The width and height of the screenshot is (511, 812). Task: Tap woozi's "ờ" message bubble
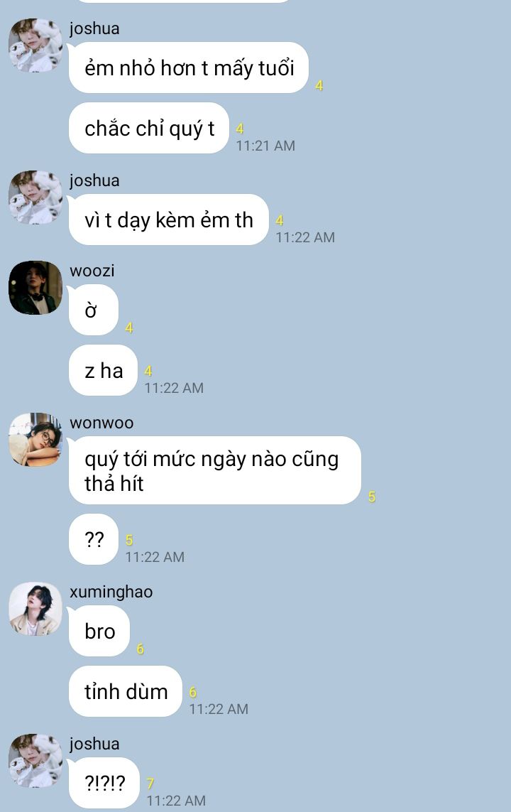[x=94, y=310]
